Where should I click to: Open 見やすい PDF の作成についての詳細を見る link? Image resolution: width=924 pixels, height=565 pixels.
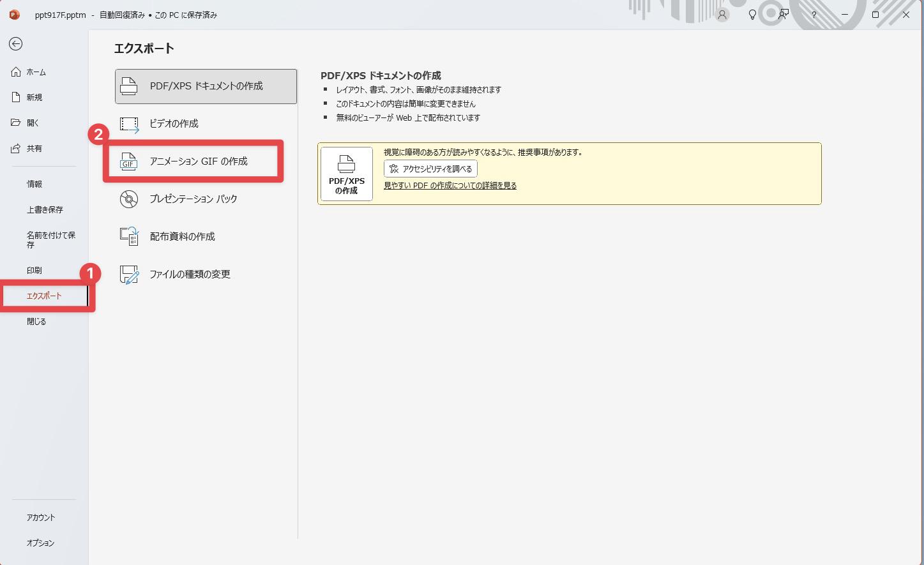coord(450,186)
